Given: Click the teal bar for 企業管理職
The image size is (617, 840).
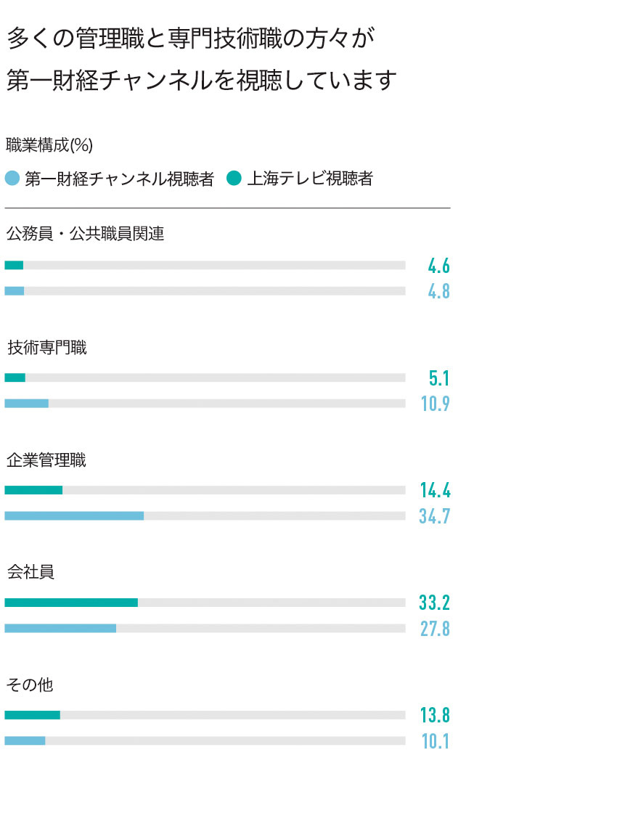Looking at the screenshot, I should point(33,490).
